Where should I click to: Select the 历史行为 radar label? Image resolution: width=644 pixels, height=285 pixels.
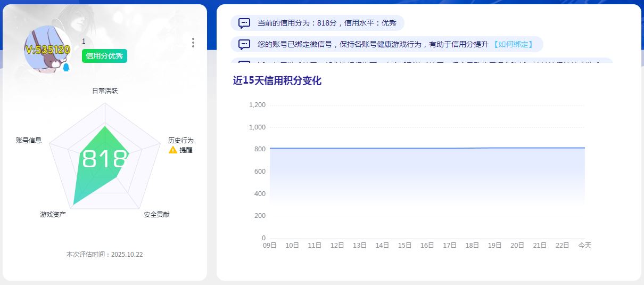click(181, 141)
